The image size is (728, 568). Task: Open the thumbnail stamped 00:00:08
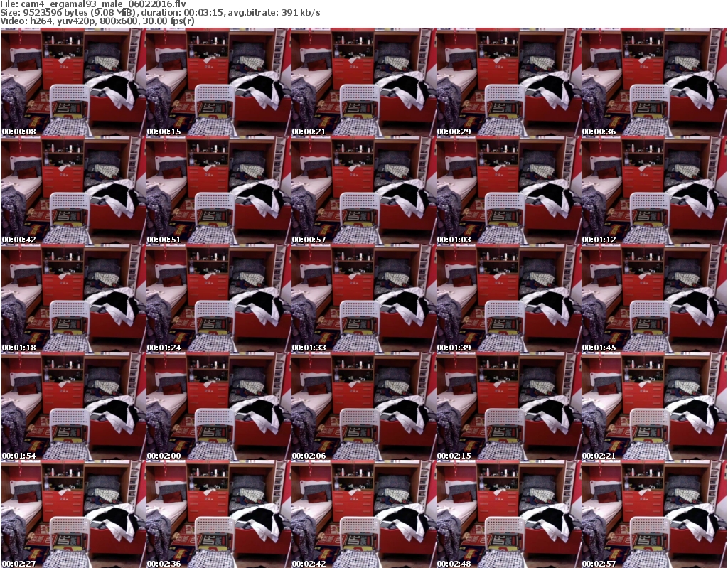point(74,82)
